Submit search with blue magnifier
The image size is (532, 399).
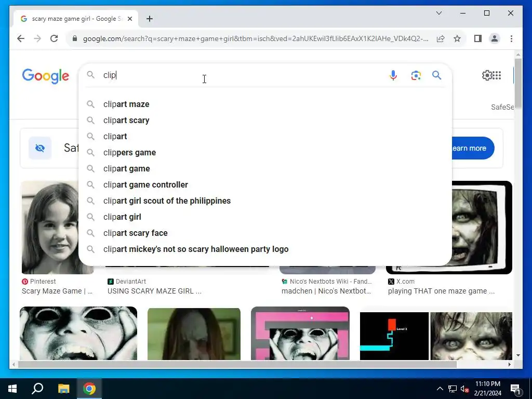[436, 75]
